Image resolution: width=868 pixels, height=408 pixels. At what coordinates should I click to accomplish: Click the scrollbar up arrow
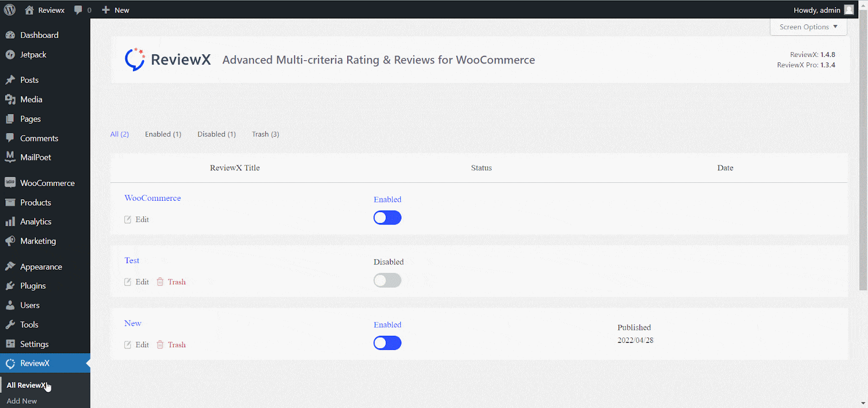click(863, 4)
